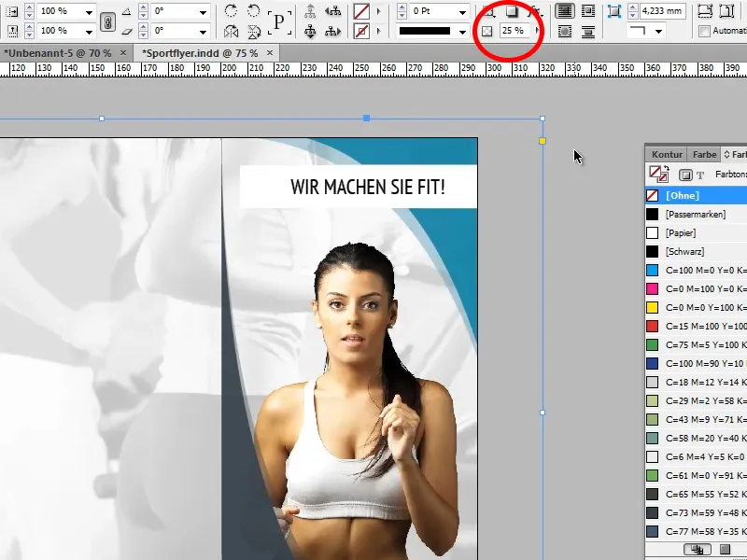Flip the selection vertically
This screenshot has width=747, height=560.
(254, 32)
